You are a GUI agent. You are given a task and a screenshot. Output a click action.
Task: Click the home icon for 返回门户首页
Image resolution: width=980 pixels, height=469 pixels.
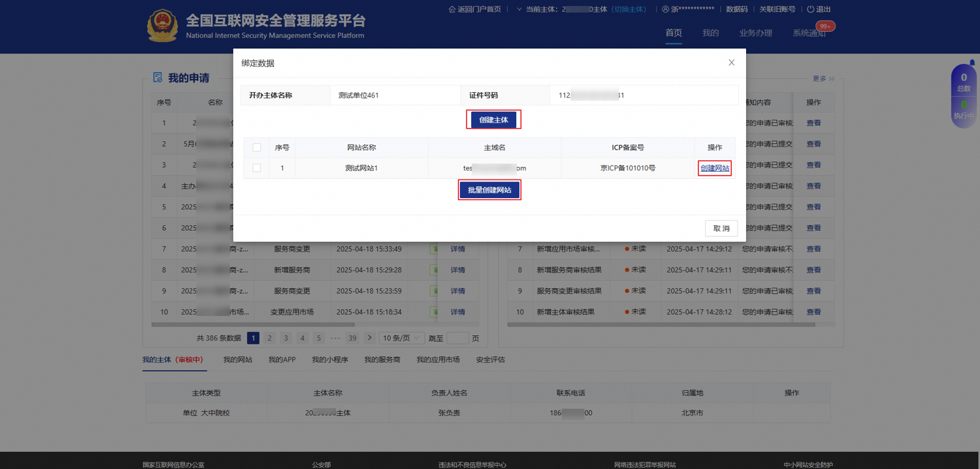pyautogui.click(x=452, y=9)
